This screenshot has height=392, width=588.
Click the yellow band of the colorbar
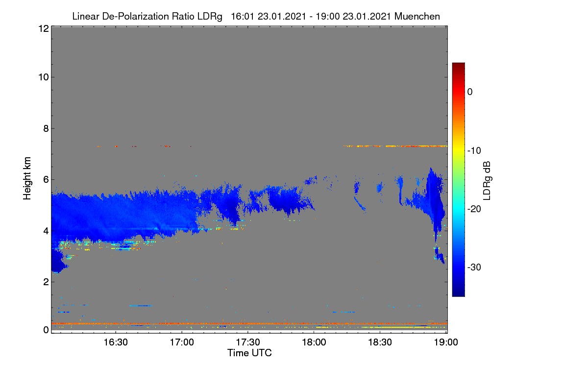(x=458, y=150)
